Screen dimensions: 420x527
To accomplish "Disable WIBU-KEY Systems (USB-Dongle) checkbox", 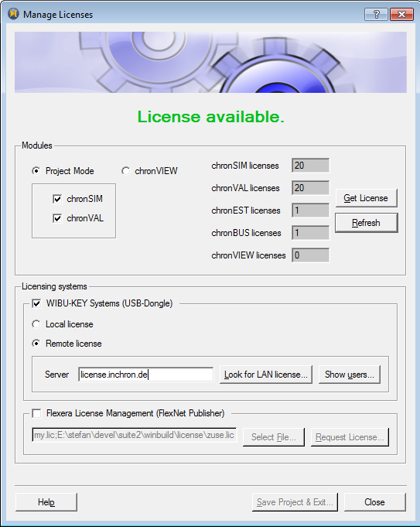I will click(x=36, y=303).
